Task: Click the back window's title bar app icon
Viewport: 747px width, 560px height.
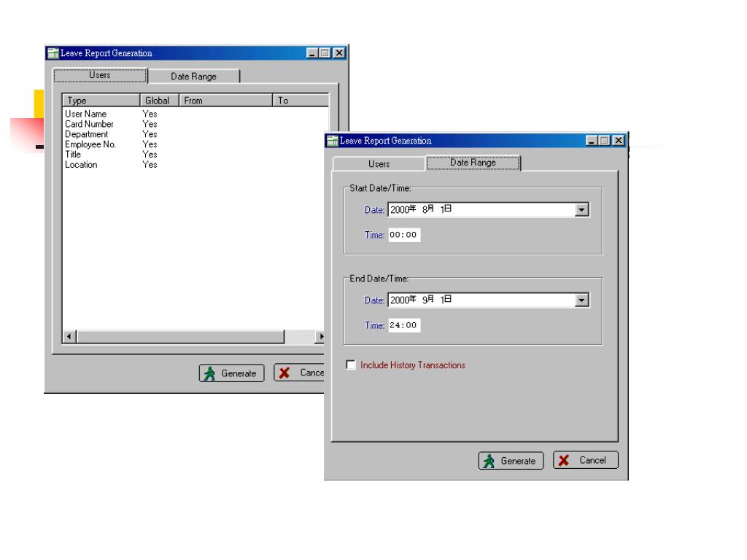Action: pyautogui.click(x=53, y=52)
